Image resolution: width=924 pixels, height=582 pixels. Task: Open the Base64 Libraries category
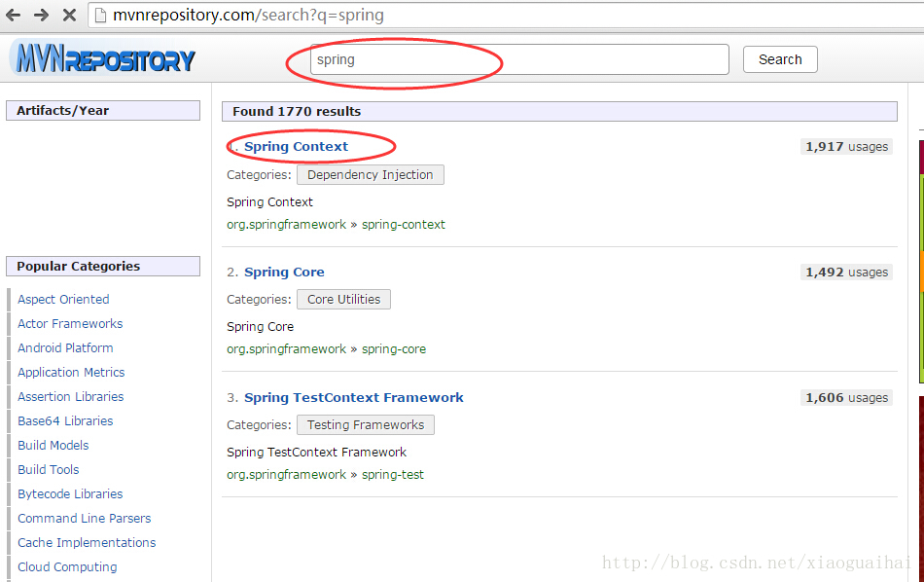coord(65,421)
